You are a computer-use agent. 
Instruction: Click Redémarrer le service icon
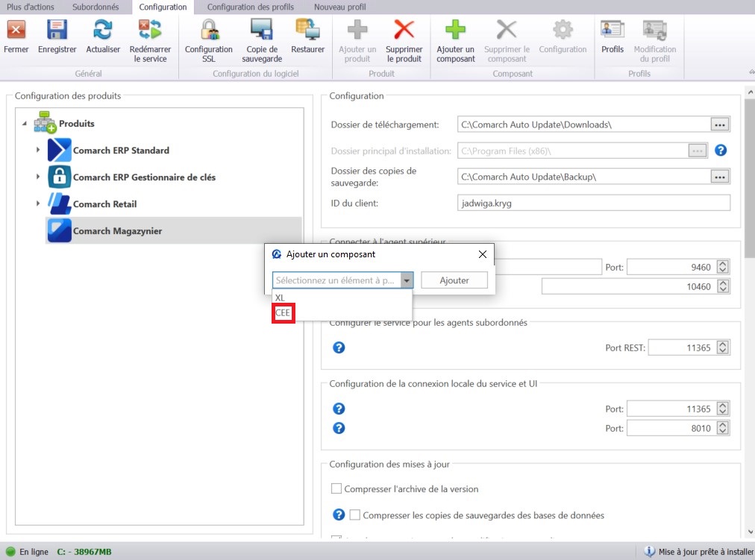150,30
